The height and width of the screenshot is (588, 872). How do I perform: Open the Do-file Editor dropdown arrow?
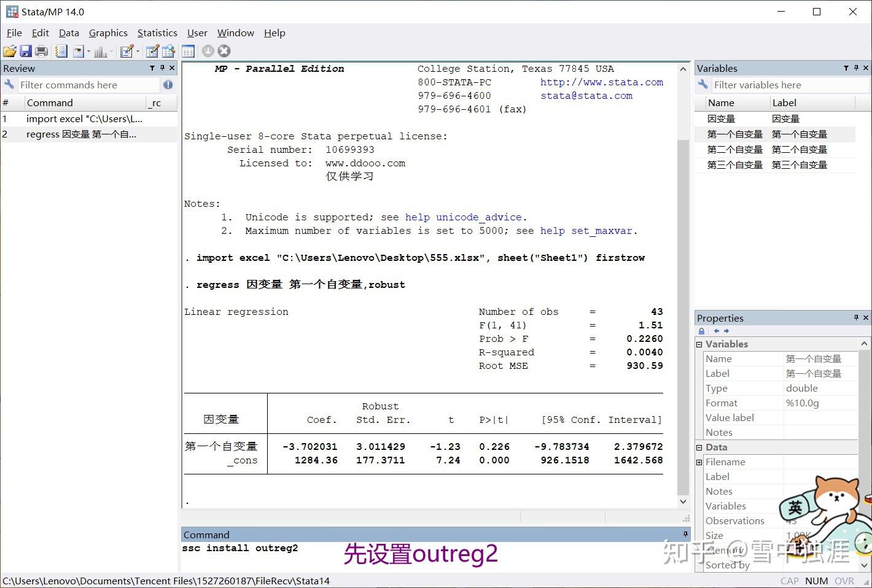(138, 52)
